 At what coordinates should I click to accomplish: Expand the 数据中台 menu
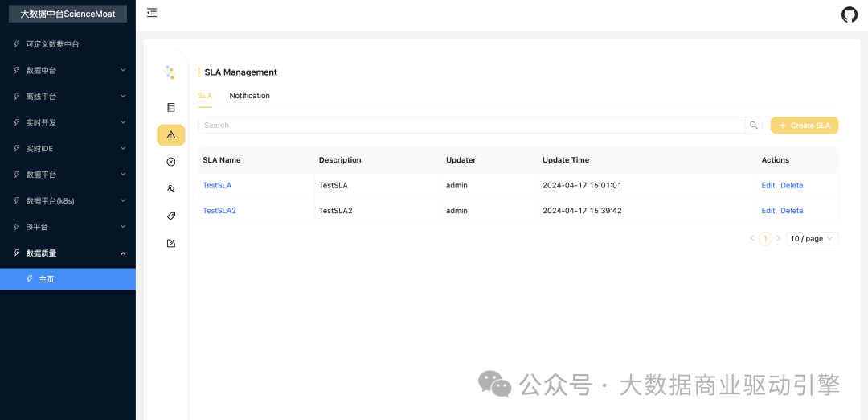click(68, 70)
